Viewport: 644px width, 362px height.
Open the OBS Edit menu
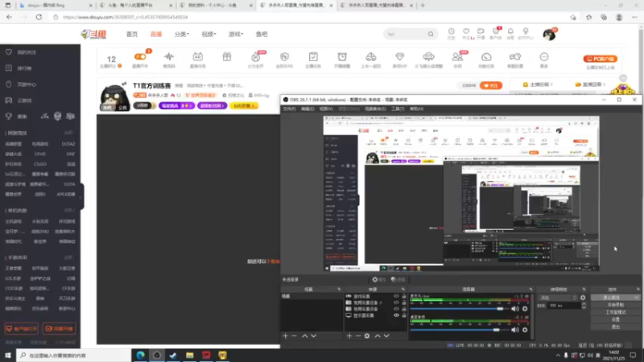308,109
